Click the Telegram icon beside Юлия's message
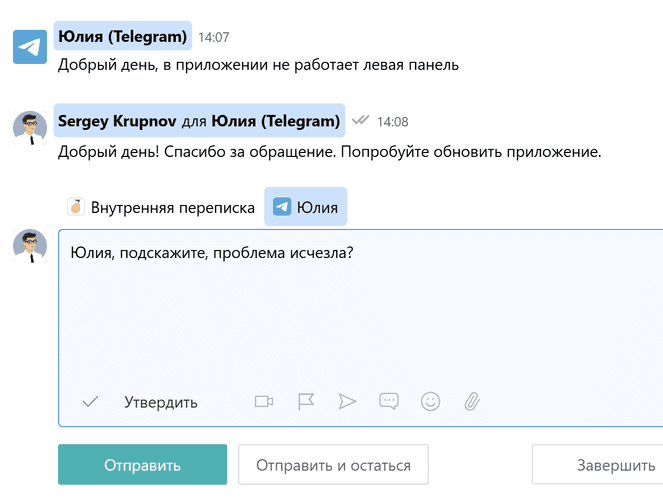 point(30,47)
